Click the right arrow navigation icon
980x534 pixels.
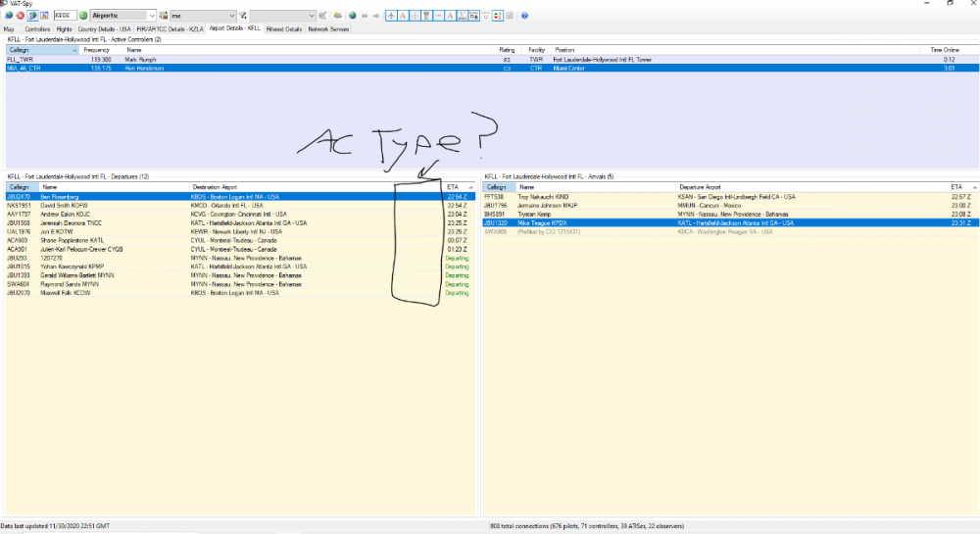tap(376, 16)
